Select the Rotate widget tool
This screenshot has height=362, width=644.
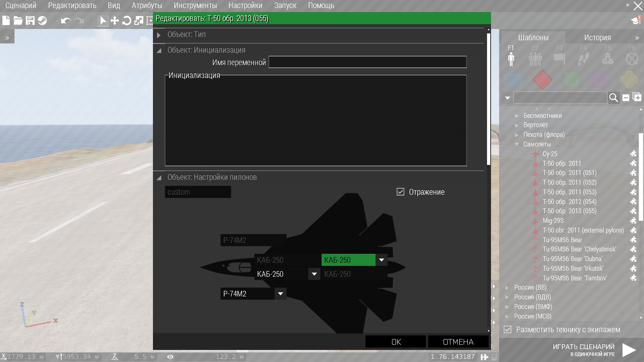tap(126, 21)
